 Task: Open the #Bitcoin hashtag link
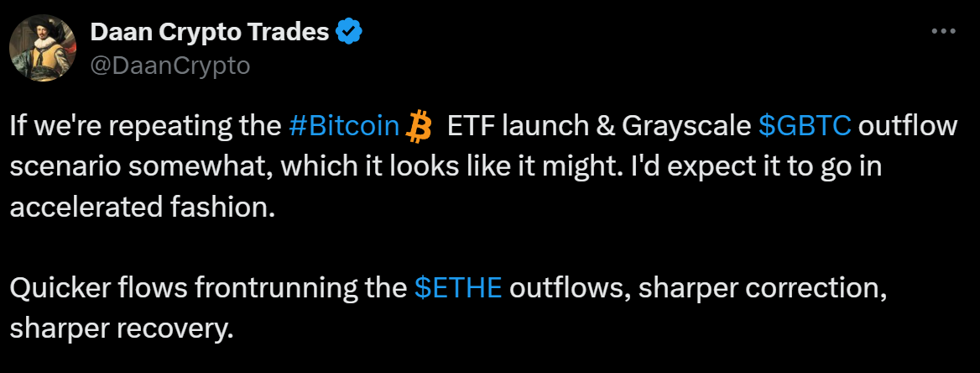343,127
